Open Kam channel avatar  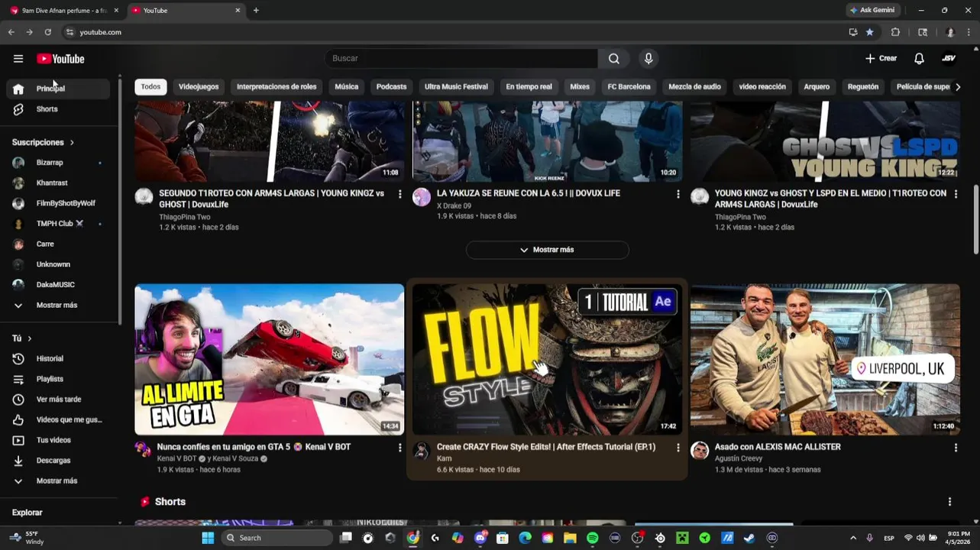[422, 451]
